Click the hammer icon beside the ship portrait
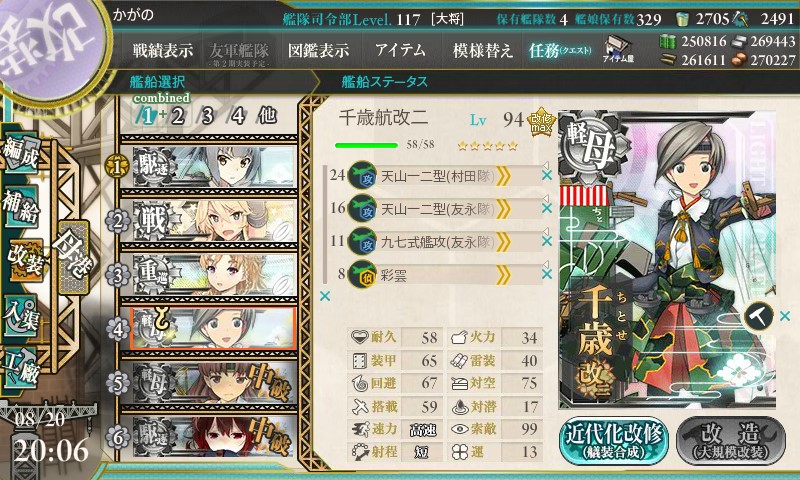 [758, 316]
